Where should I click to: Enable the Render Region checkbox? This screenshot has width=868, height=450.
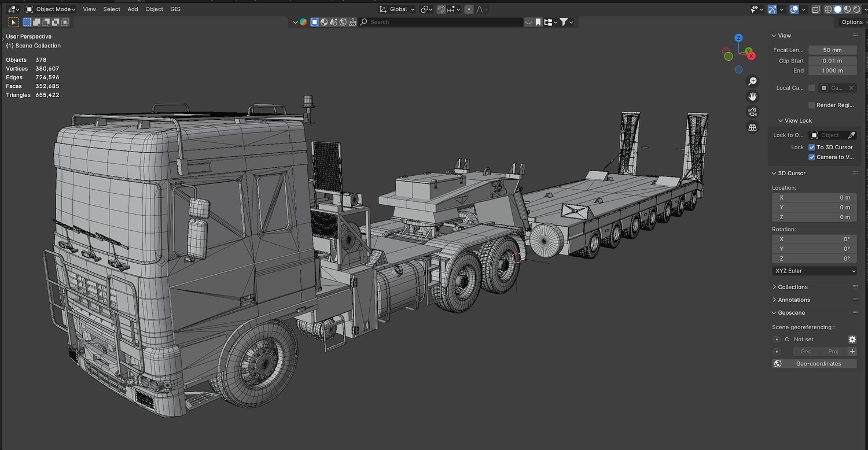click(812, 105)
